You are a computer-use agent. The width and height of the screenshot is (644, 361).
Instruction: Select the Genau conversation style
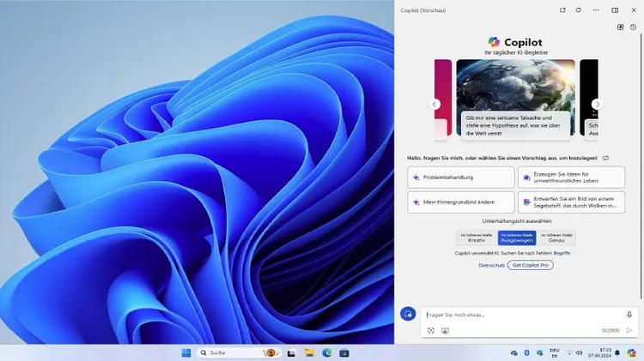click(x=556, y=238)
